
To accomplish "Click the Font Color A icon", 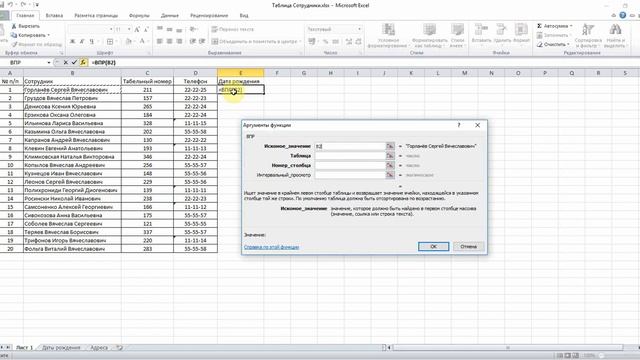I will click(142, 41).
